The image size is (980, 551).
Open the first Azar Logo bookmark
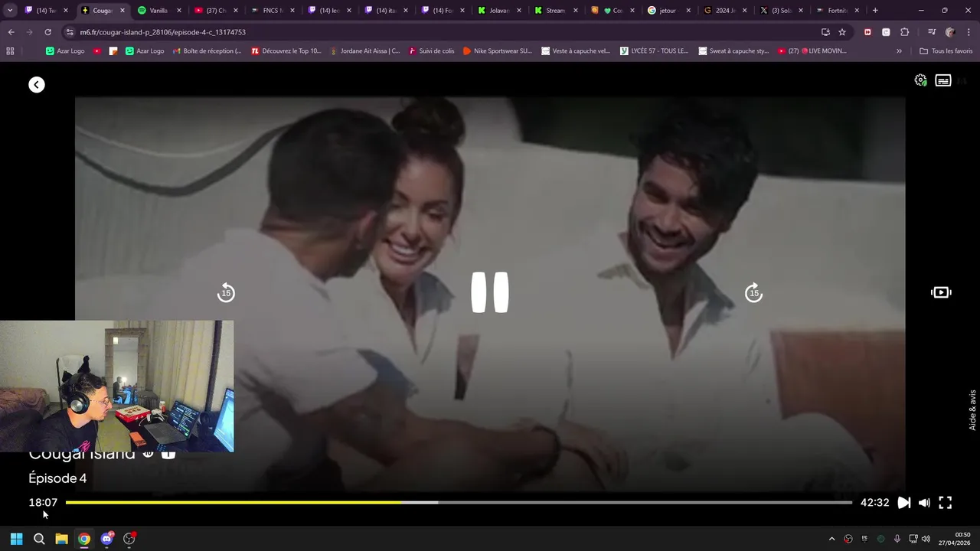click(x=65, y=51)
